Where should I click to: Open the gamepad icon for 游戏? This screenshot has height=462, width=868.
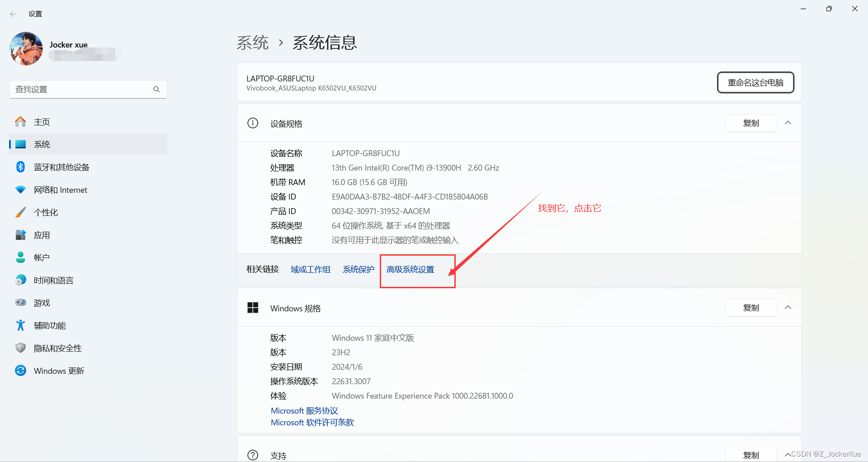pos(20,302)
